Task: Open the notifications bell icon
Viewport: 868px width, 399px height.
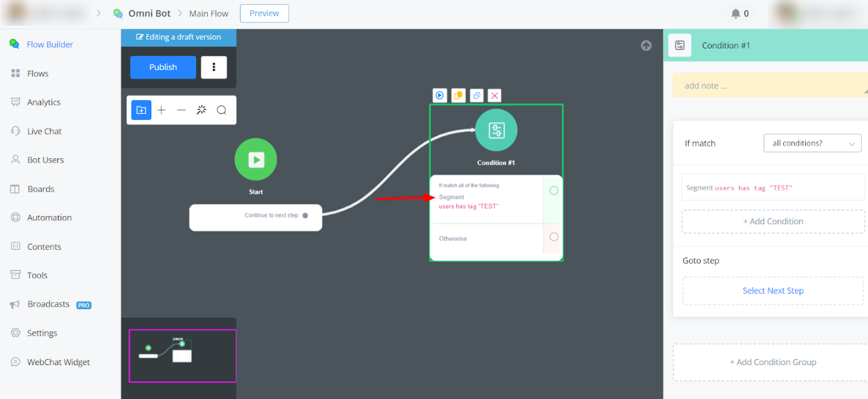Action: pos(736,14)
